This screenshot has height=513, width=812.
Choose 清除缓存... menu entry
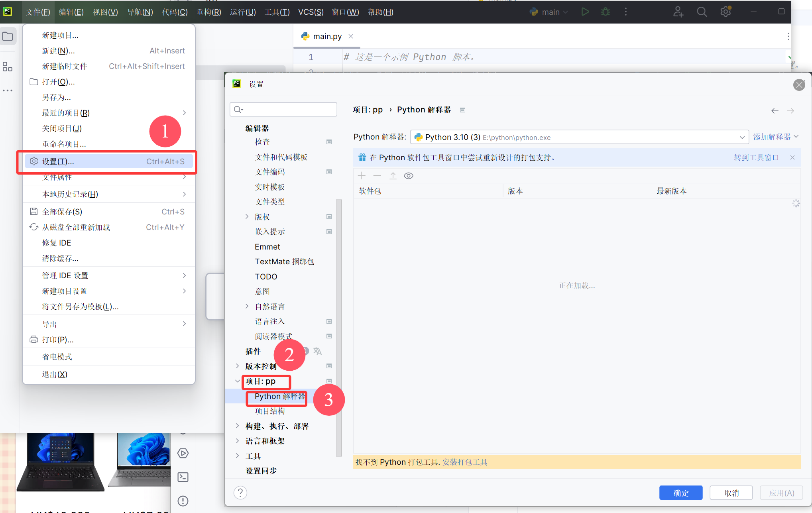[x=108, y=258]
